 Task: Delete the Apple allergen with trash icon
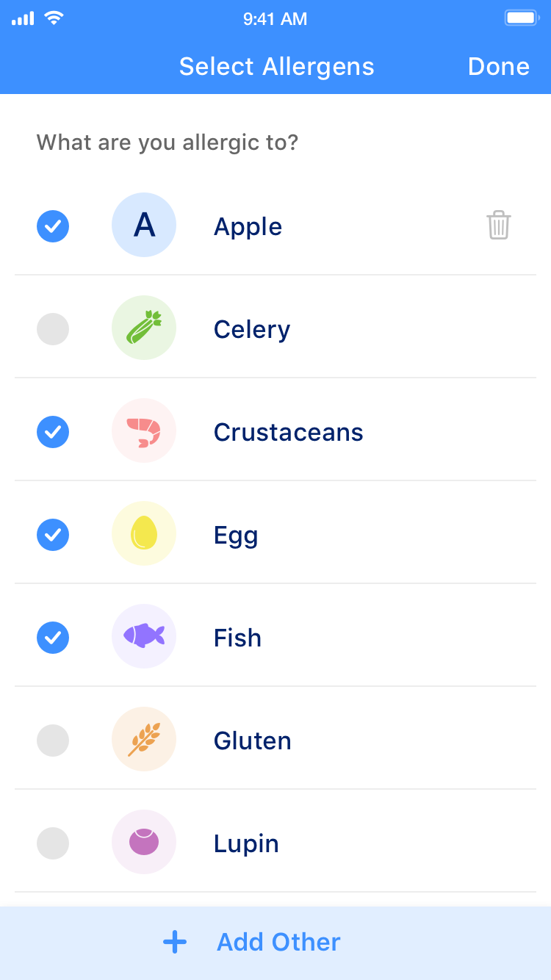pos(498,225)
